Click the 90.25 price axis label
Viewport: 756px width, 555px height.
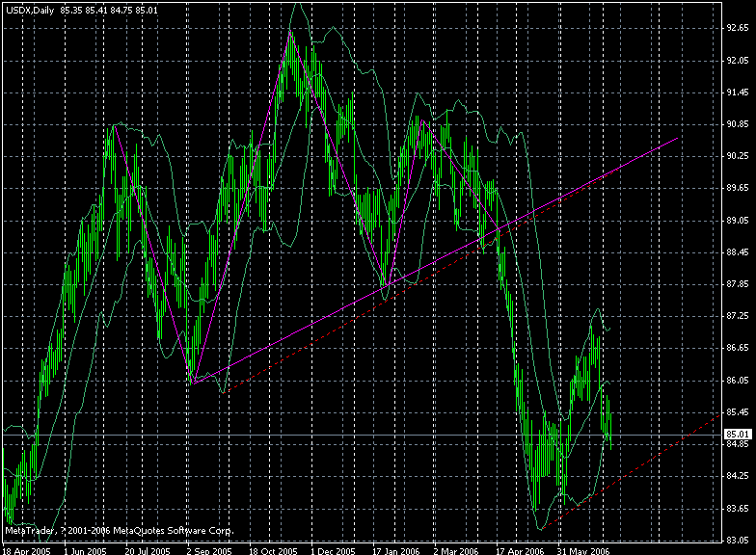click(739, 156)
